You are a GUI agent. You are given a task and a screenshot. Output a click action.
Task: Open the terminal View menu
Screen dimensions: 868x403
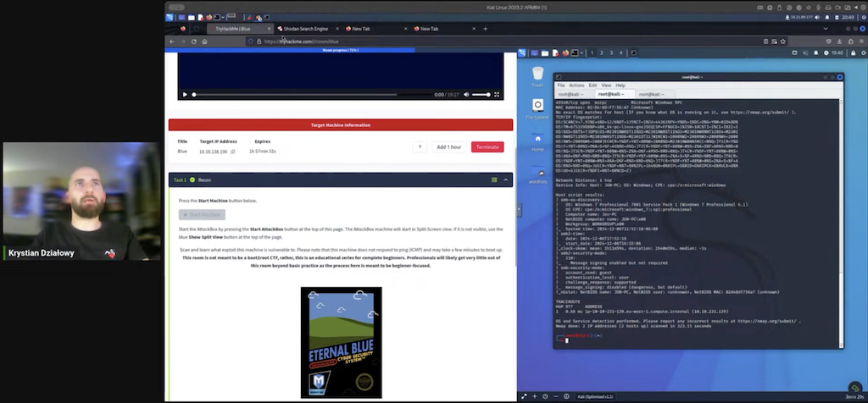pyautogui.click(x=605, y=86)
